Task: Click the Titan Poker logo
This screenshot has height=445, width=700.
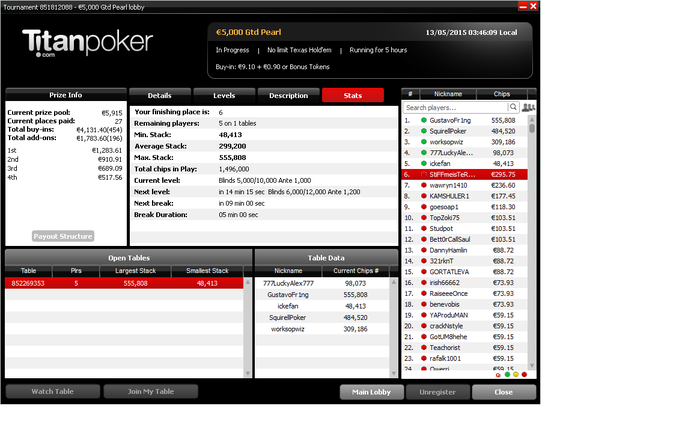Action: [x=88, y=42]
